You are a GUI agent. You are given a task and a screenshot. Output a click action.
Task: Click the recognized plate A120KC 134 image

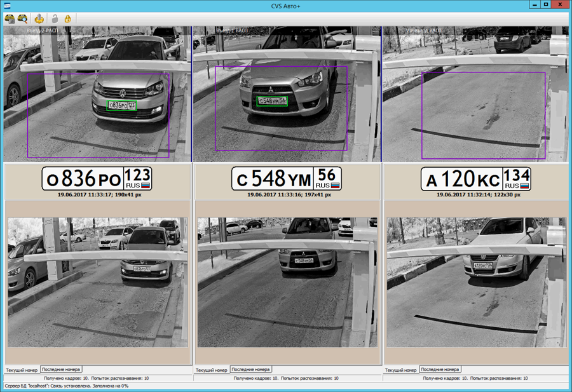point(476,179)
